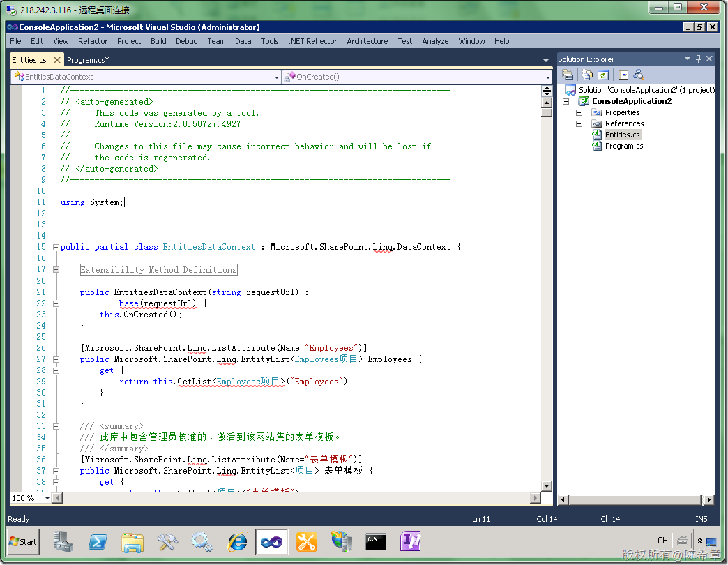Expand the Properties folder

click(579, 112)
